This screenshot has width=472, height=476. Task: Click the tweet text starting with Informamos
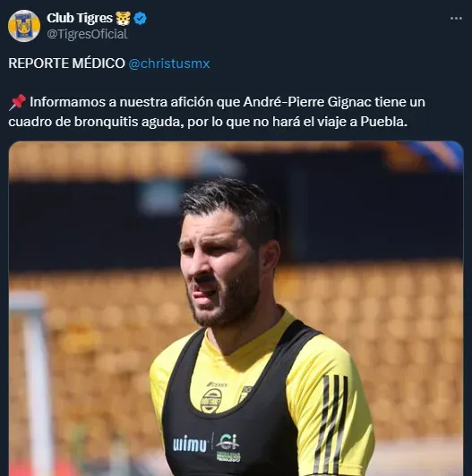point(217,112)
